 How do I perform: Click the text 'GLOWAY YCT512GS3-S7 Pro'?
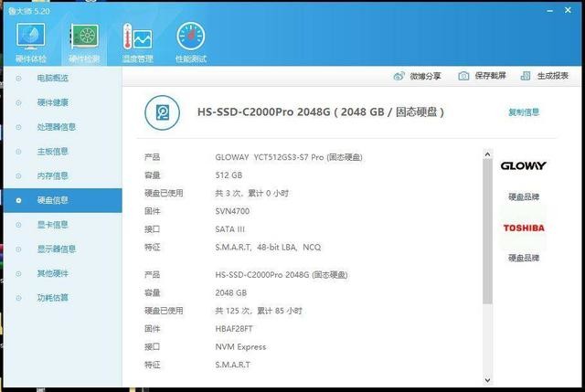(270, 157)
